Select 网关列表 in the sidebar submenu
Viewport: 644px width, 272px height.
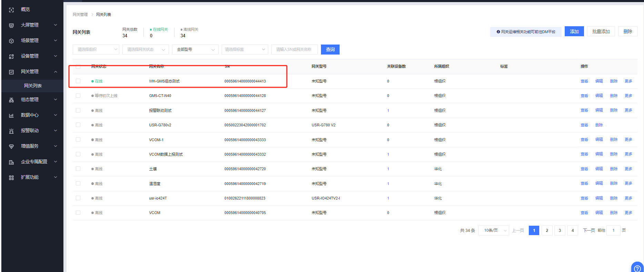pyautogui.click(x=33, y=86)
